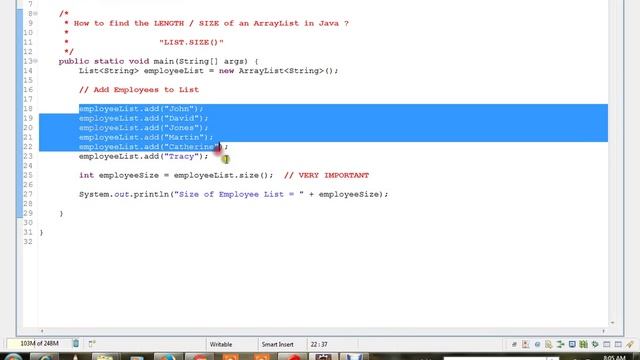Click the line adding "Jones"
Viewport: 640px width, 360px height.
144,128
